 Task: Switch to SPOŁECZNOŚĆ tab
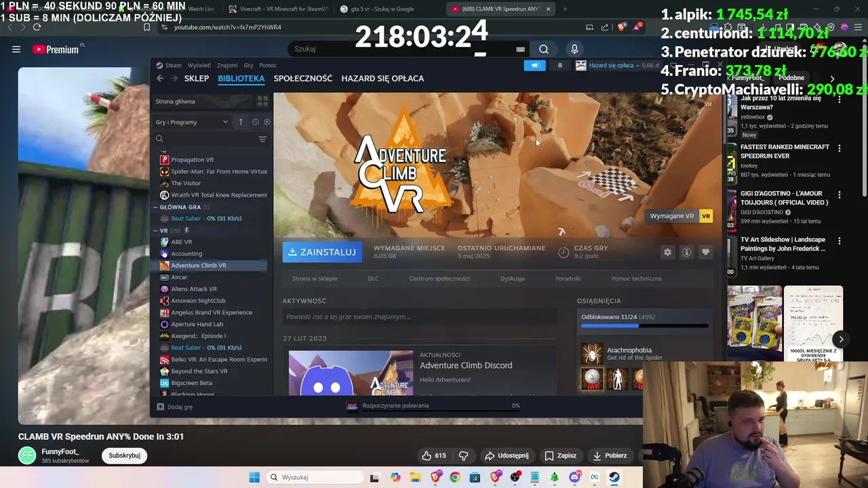[303, 79]
